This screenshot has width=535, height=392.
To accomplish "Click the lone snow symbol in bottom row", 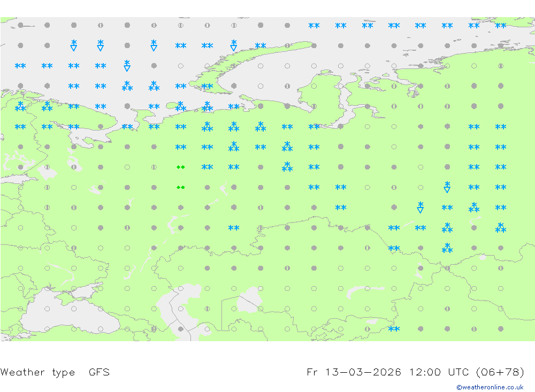I will click(x=394, y=329).
